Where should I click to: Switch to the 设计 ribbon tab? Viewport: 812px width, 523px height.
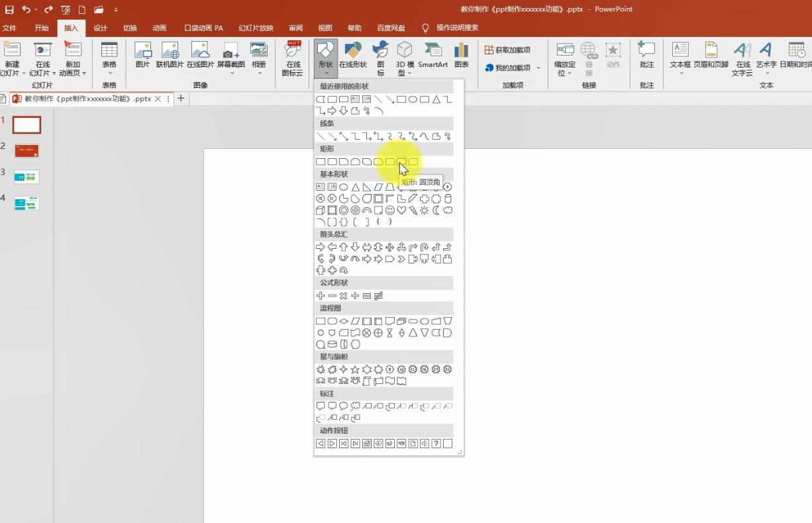coord(100,28)
